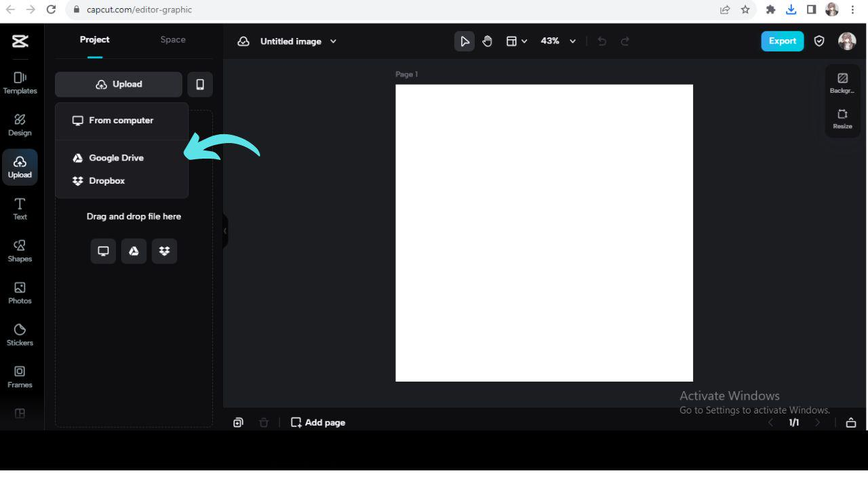Click the delete page trash icon

pyautogui.click(x=264, y=422)
